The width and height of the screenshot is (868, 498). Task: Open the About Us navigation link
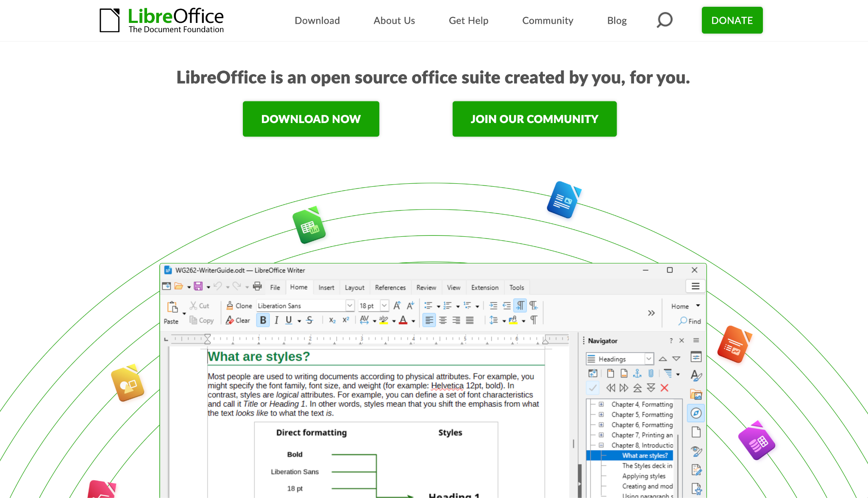pyautogui.click(x=394, y=20)
